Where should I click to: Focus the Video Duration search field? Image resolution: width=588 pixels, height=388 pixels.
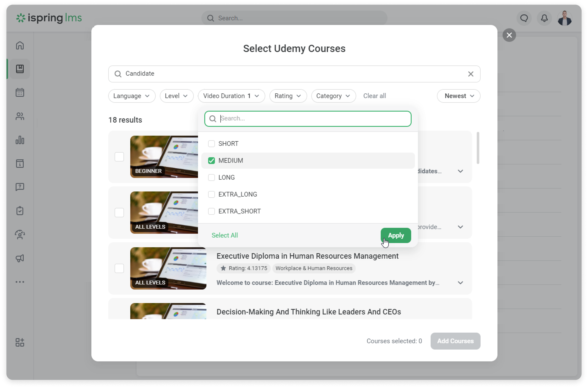312,119
